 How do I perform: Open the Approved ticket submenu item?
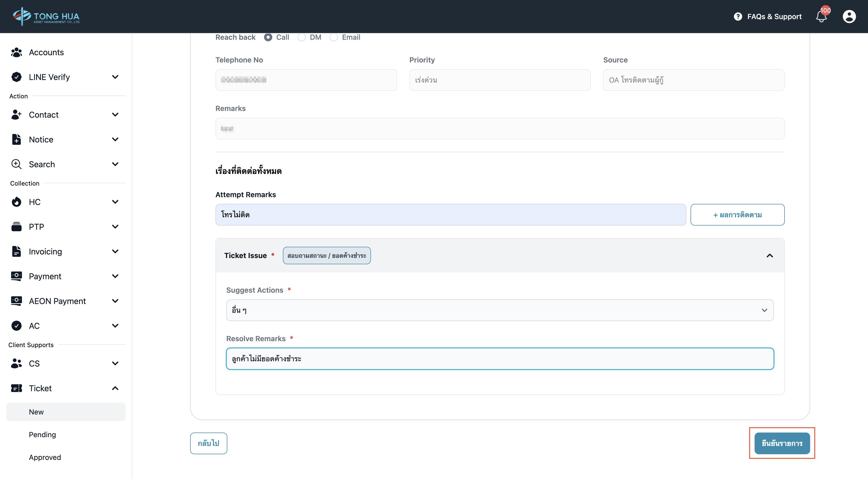[45, 458]
